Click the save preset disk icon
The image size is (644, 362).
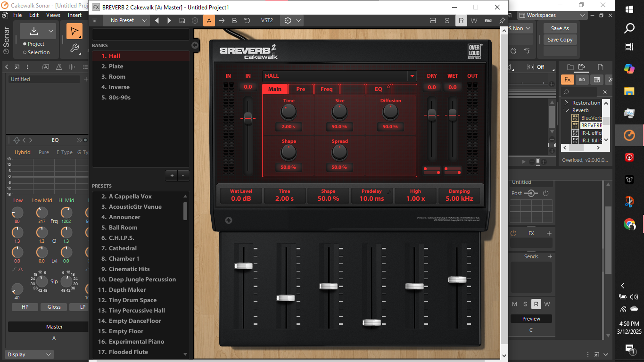click(182, 20)
